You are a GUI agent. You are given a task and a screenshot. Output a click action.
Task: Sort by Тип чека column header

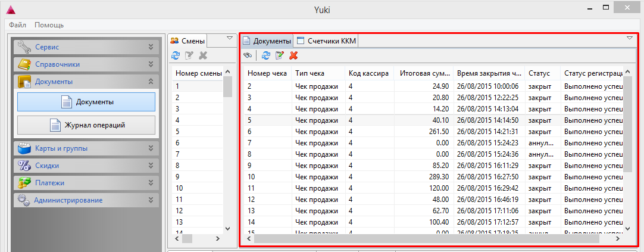[x=318, y=73]
